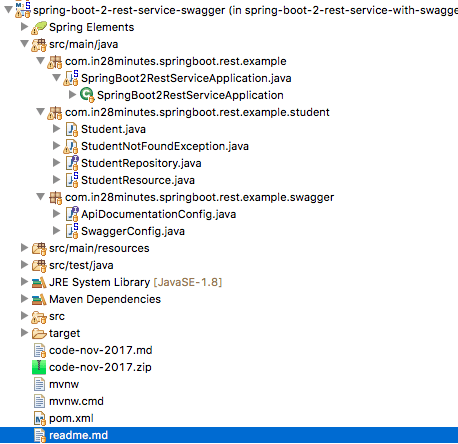The height and width of the screenshot is (444, 458).
Task: Select StudentResource.java in the tree
Action: click(138, 181)
